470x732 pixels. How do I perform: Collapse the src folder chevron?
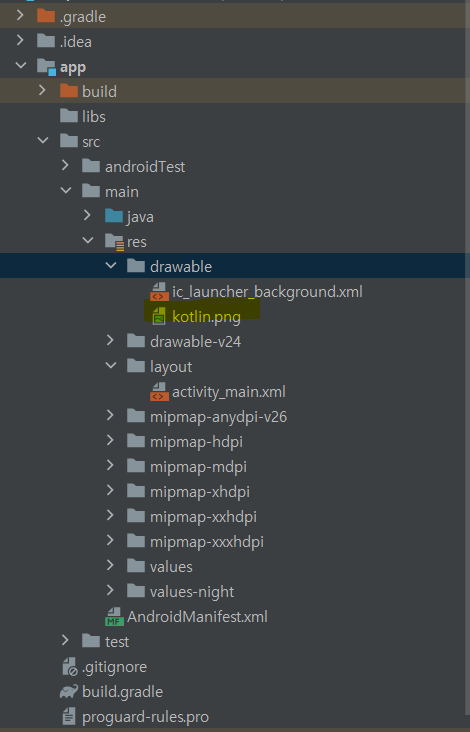[x=43, y=141]
